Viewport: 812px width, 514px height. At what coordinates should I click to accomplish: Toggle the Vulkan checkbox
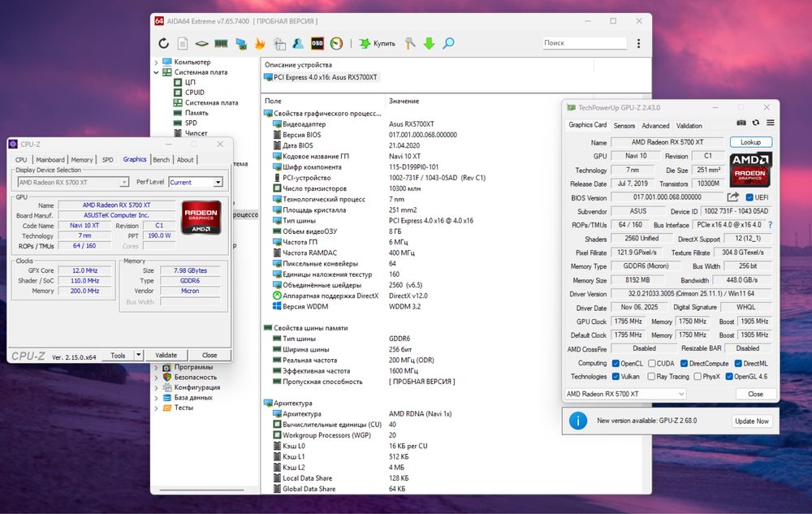pos(615,376)
